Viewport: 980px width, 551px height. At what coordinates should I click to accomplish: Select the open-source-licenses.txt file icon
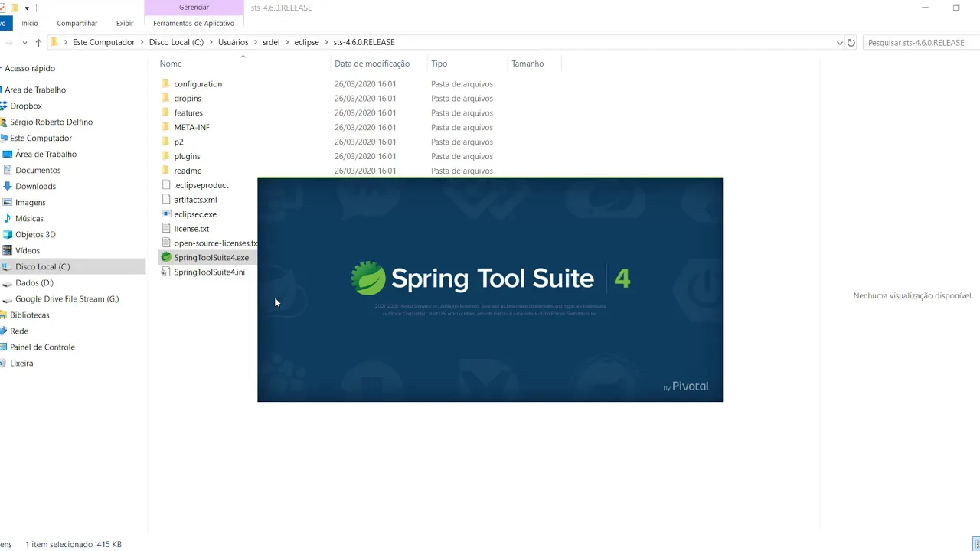166,243
